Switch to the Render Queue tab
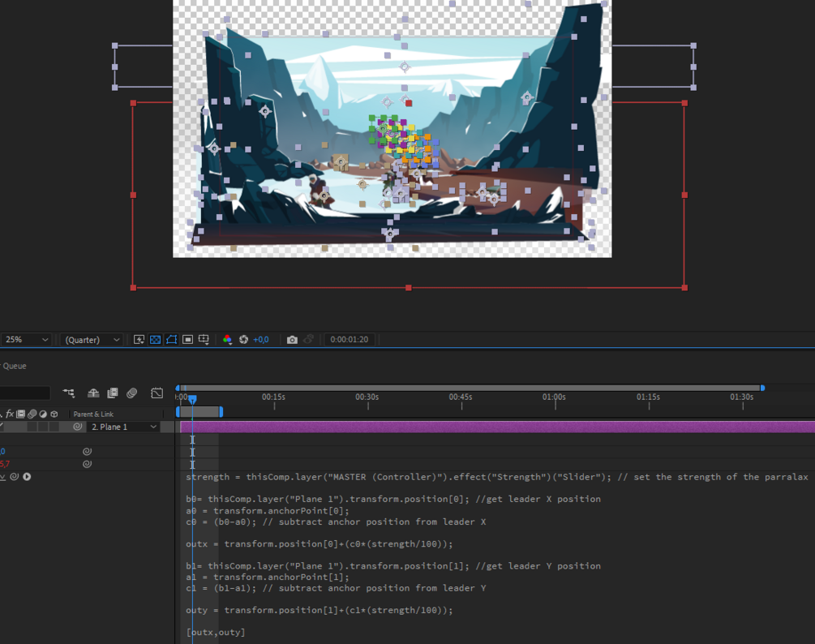815x644 pixels. tap(14, 366)
